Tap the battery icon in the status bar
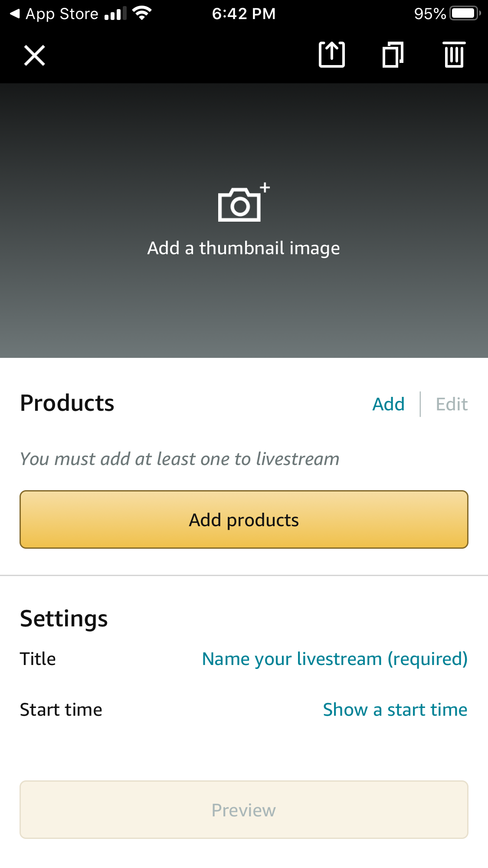 point(465,13)
